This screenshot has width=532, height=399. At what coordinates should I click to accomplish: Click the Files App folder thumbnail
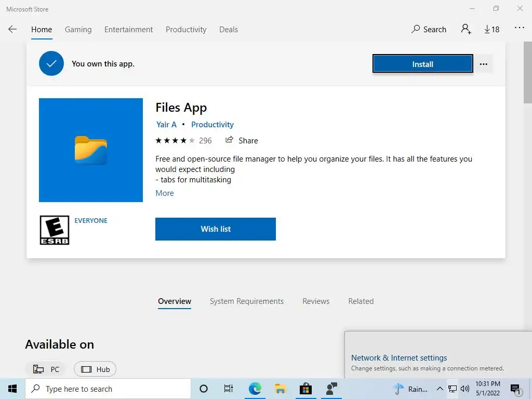click(x=91, y=150)
